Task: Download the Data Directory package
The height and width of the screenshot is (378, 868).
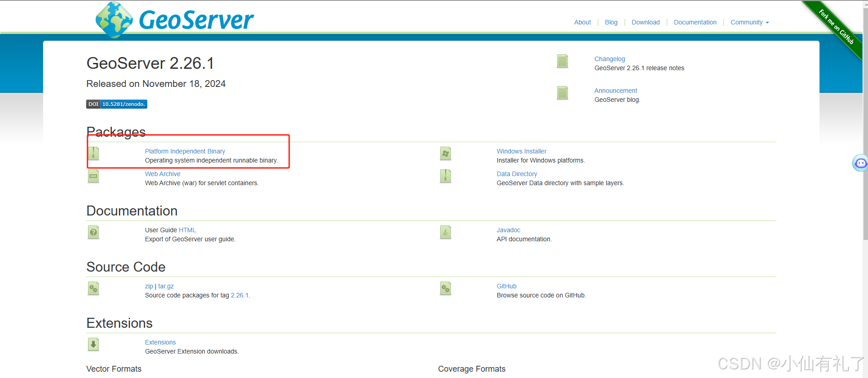Action: 517,174
